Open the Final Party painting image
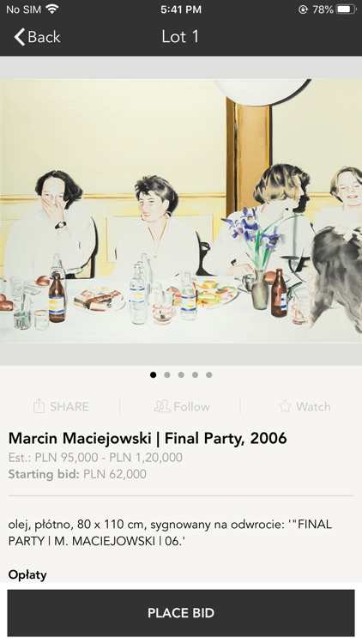Screen dimensions: 362x644 [181, 211]
